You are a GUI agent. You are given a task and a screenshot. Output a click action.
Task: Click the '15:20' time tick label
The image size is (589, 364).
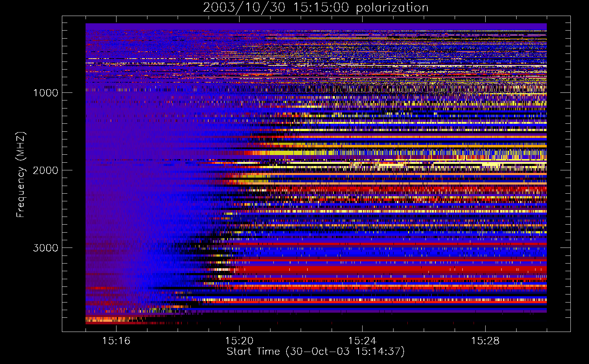click(239, 341)
